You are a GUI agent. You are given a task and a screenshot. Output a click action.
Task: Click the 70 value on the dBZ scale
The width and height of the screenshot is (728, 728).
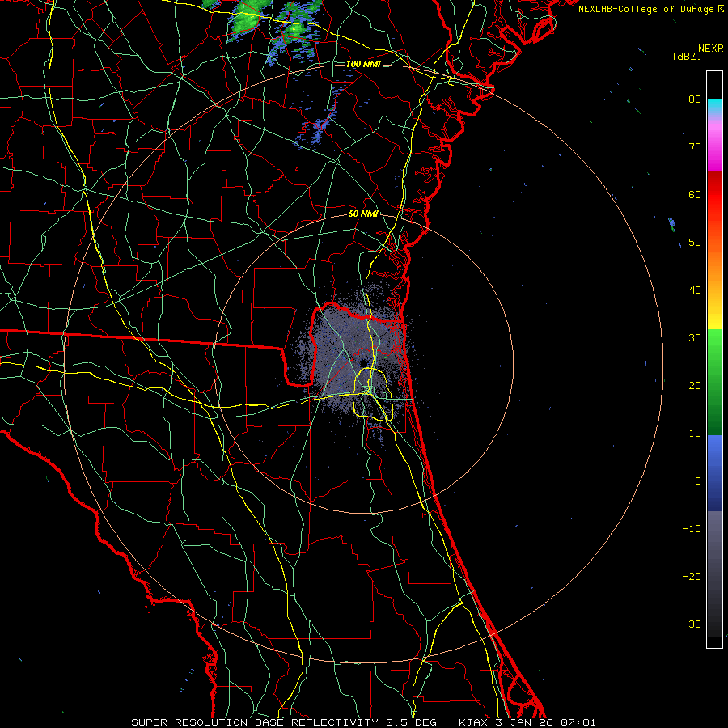click(x=695, y=147)
